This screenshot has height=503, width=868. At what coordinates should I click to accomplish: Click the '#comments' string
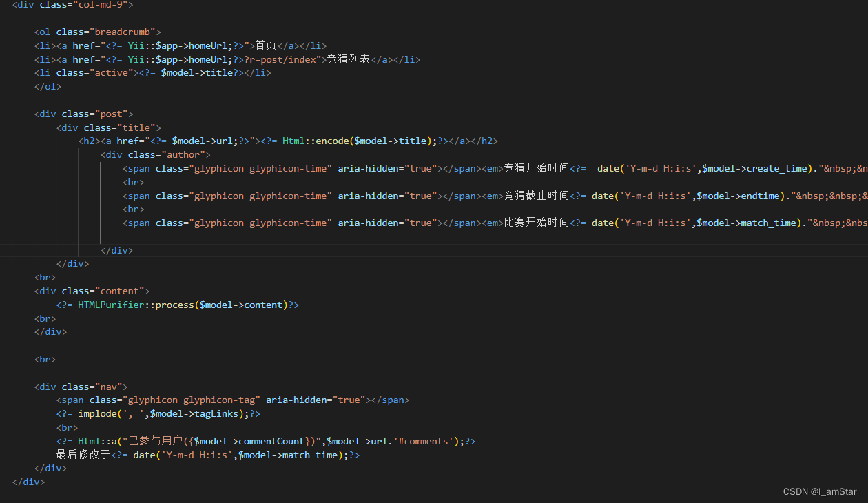[425, 441]
